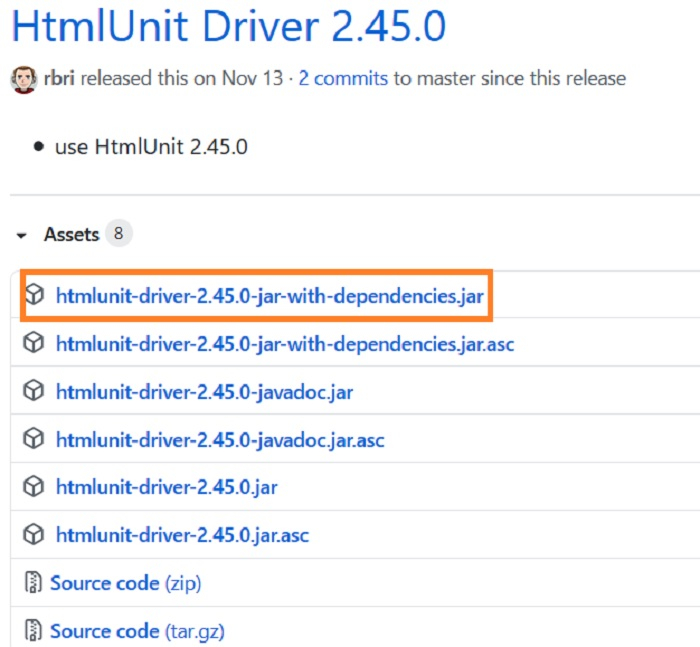Collapse the Assets section arrow
This screenshot has height=647, width=700.
click(21, 235)
